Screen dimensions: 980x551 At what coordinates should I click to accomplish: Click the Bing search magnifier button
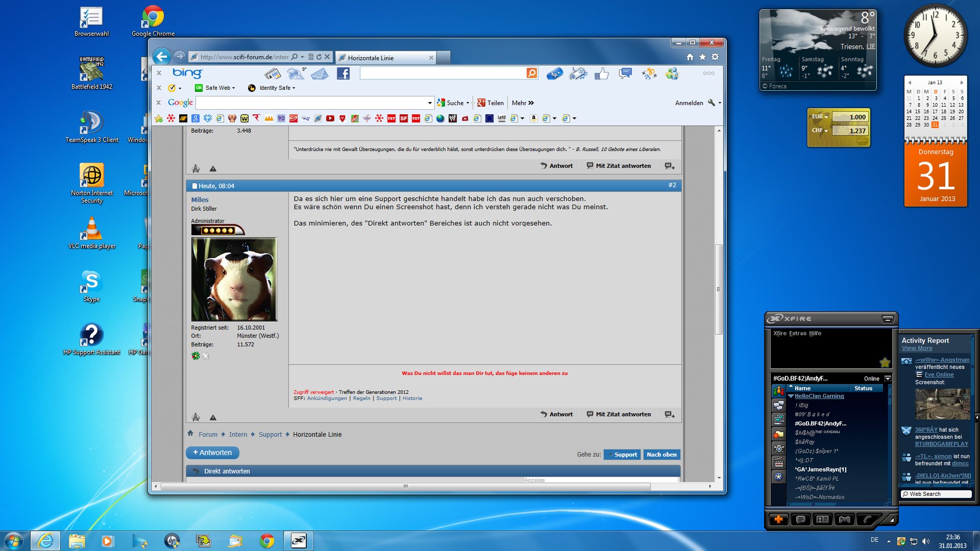click(x=532, y=74)
